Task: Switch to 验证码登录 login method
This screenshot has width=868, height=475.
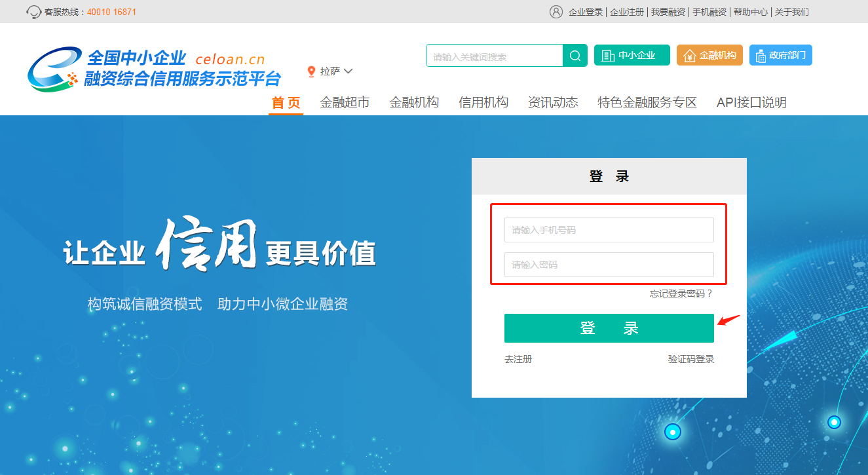Action: (x=690, y=360)
